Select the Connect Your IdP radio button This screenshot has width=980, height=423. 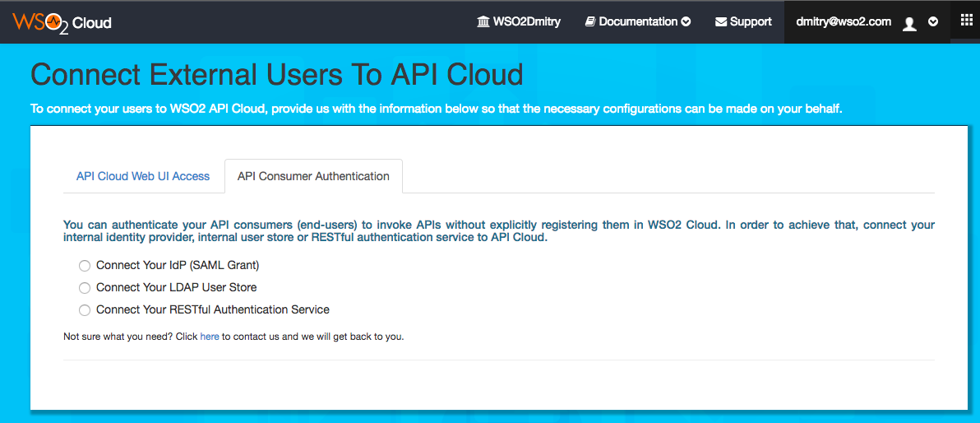(x=84, y=266)
